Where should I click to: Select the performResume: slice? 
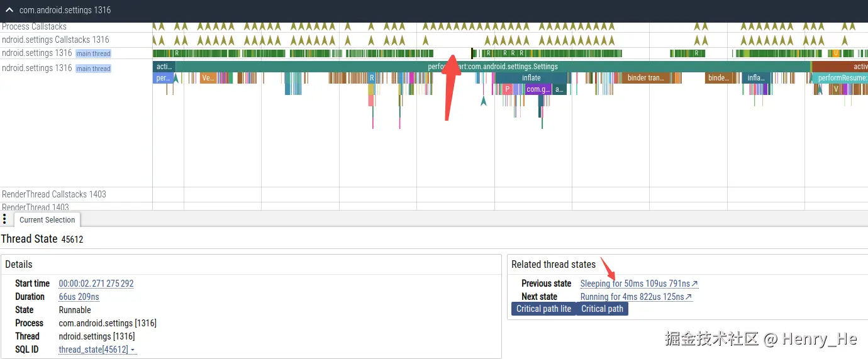point(840,78)
